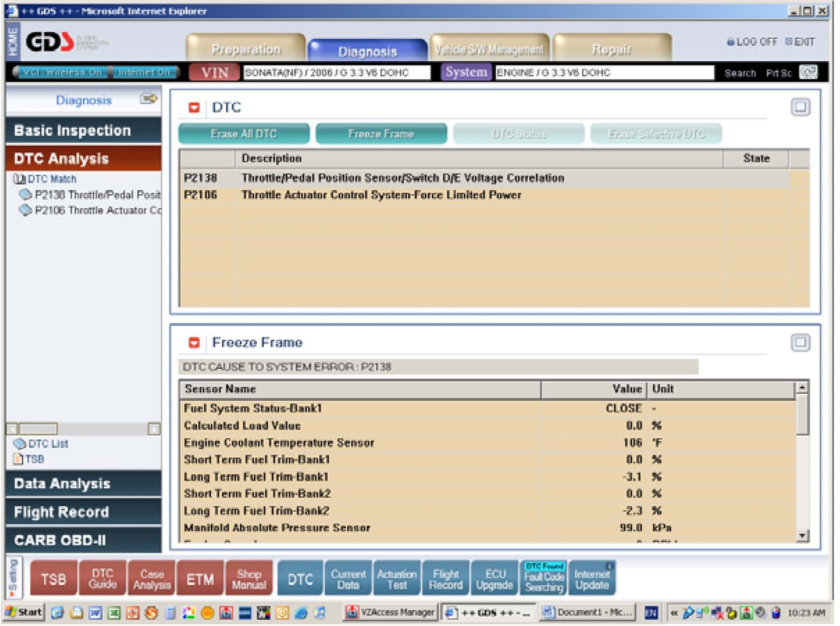Click the Erase All DTC button
Screen dimensions: 840x626
tap(244, 134)
